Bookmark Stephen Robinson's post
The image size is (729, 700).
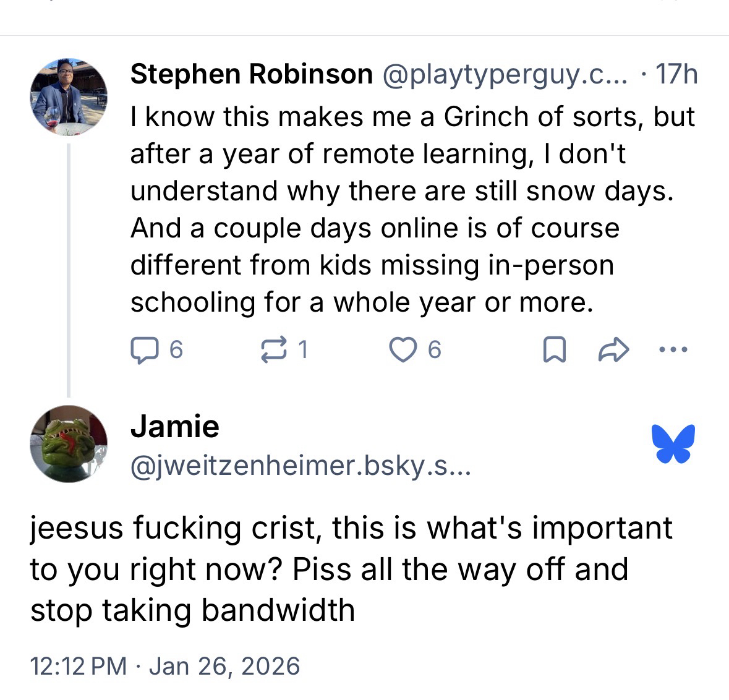(x=553, y=351)
